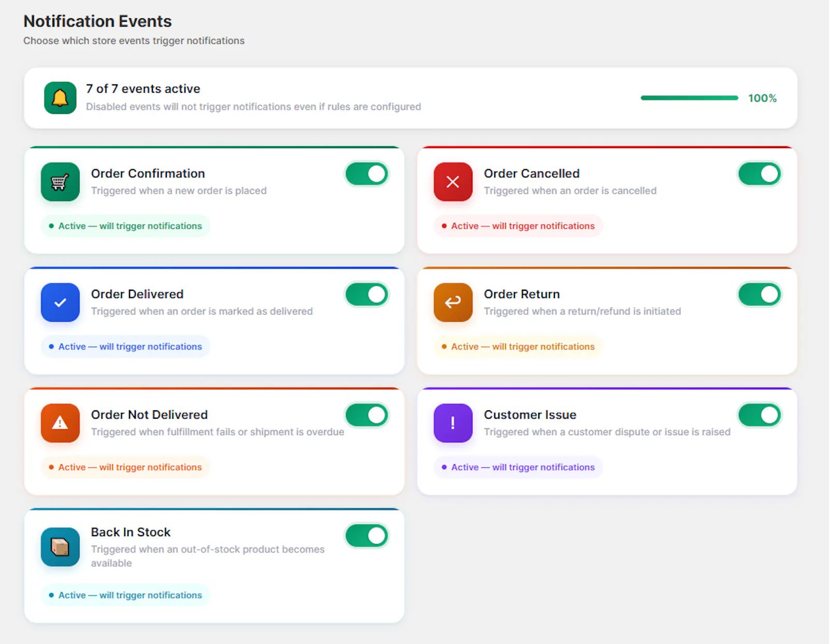Click the 'Order Cancelled' title
This screenshot has width=829, height=644.
coord(532,174)
